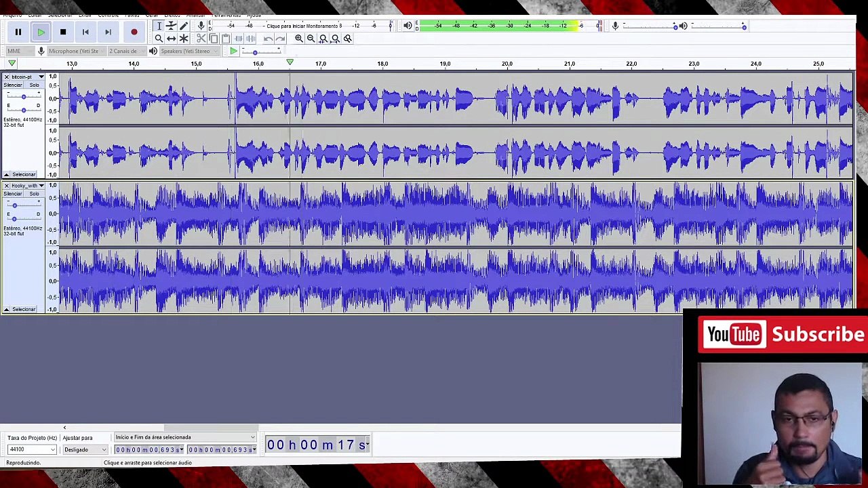Click the Play-at-Speed green button
This screenshot has width=868, height=488.
coord(233,52)
